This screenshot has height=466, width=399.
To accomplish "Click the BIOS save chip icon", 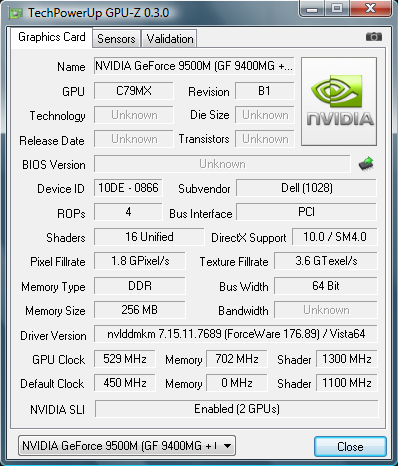I will click(x=366, y=164).
